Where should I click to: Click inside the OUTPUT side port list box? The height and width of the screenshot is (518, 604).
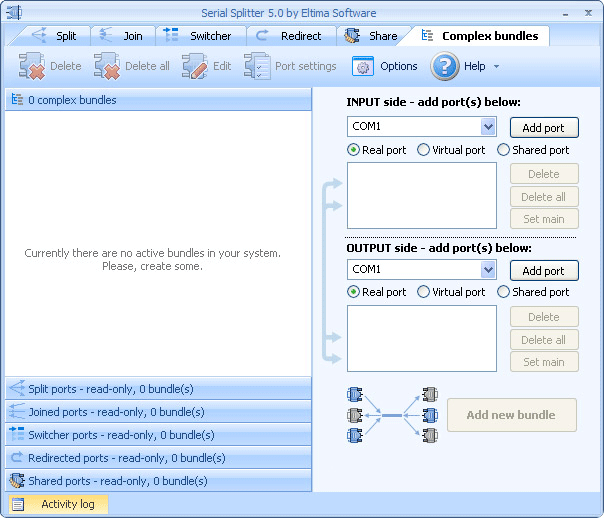click(422, 338)
